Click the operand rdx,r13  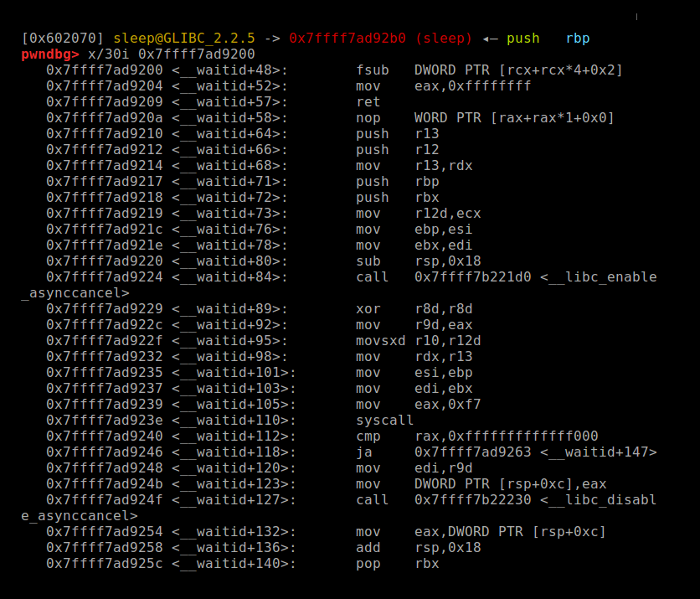click(x=443, y=357)
